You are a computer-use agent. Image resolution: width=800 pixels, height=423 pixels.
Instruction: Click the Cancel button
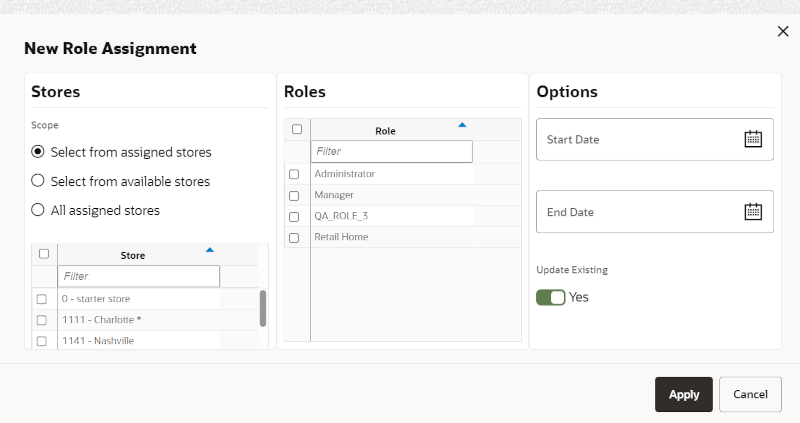tap(750, 394)
